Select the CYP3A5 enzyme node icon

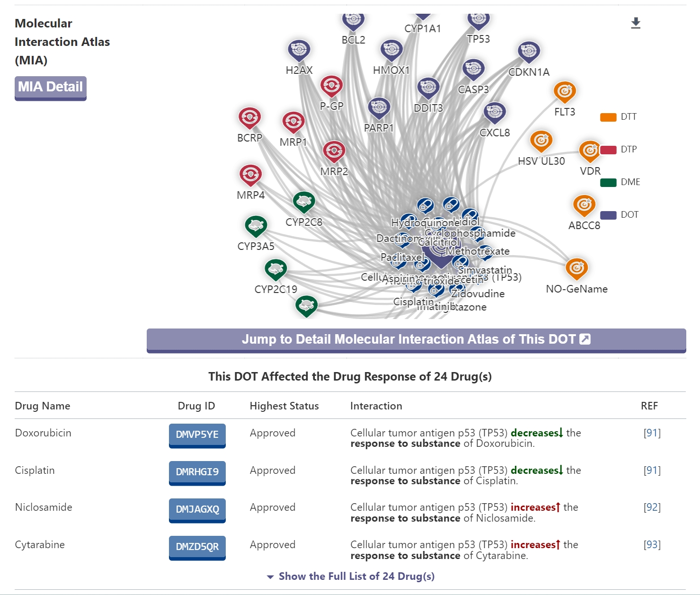[x=256, y=226]
